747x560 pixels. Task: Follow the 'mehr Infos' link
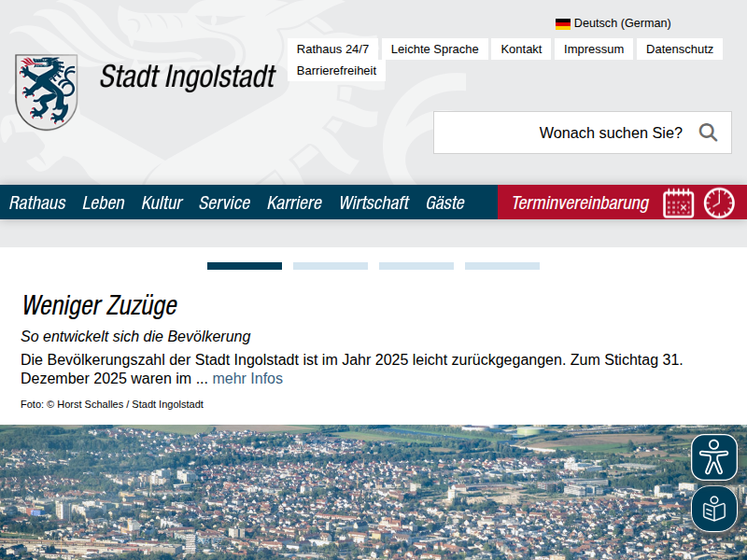tap(247, 378)
